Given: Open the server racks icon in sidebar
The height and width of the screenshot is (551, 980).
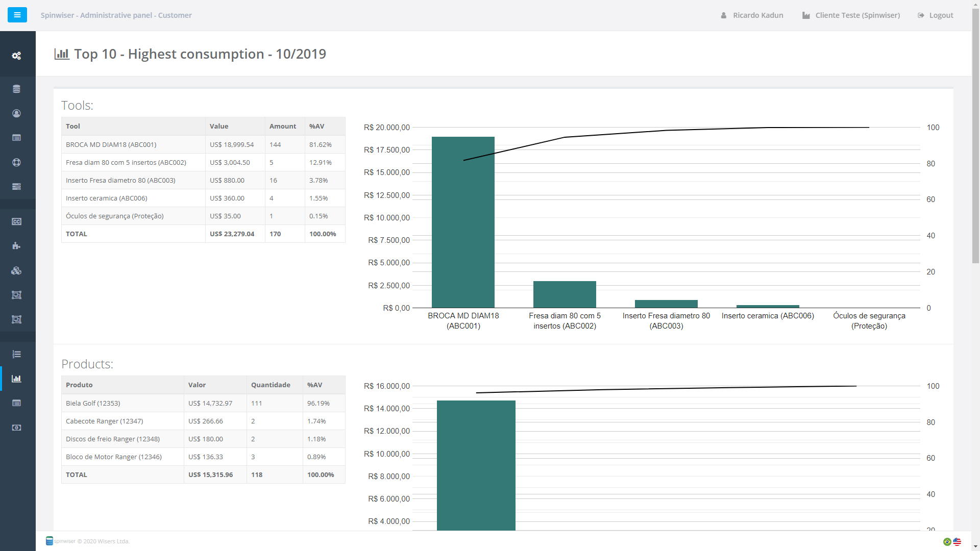Looking at the screenshot, I should point(16,187).
